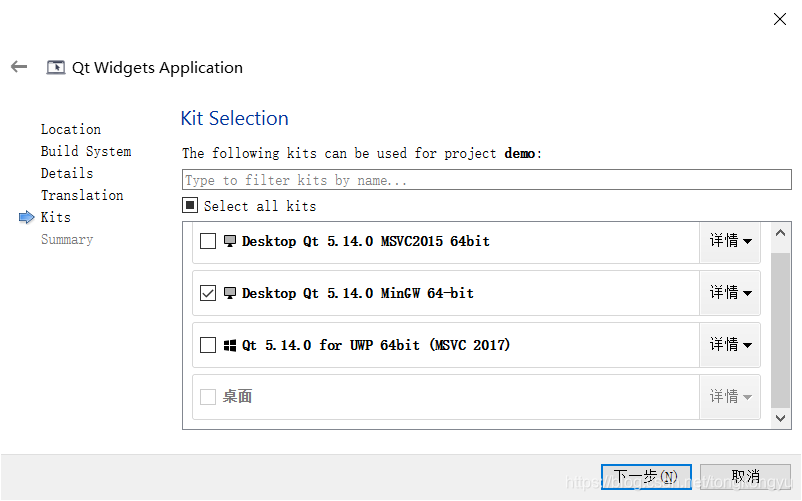Viewport: 802px width, 501px height.
Task: Click the 下一步(N) next button
Action: click(646, 476)
